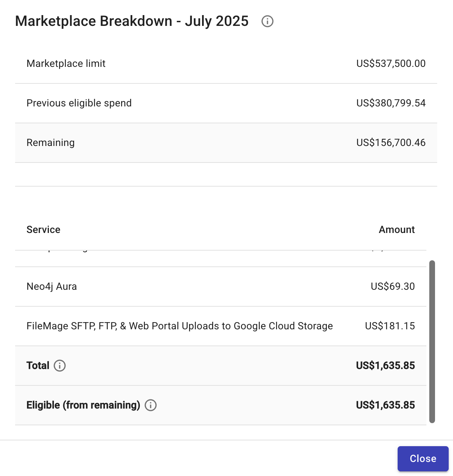Click the Neo4j Aura amount US$69.30
Image resolution: width=453 pixels, height=476 pixels.
[x=393, y=287]
